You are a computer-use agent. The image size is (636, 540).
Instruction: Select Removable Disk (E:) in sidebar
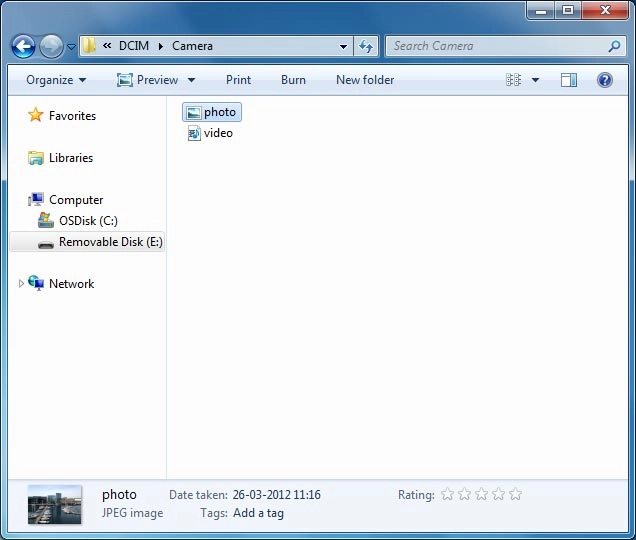point(110,242)
